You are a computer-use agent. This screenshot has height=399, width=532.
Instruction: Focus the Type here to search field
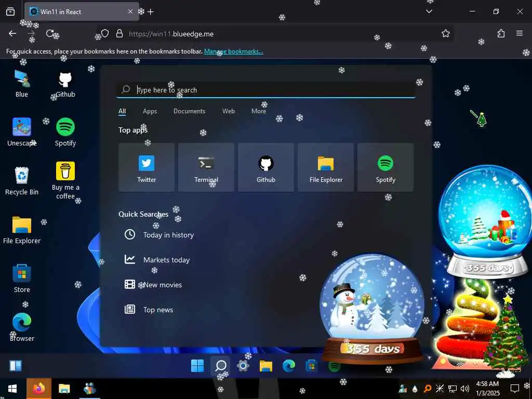point(266,90)
